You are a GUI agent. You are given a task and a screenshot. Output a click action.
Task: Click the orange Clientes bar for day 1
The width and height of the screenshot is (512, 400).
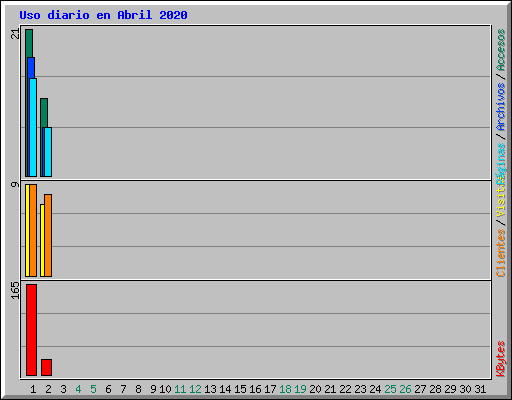[x=33, y=230]
